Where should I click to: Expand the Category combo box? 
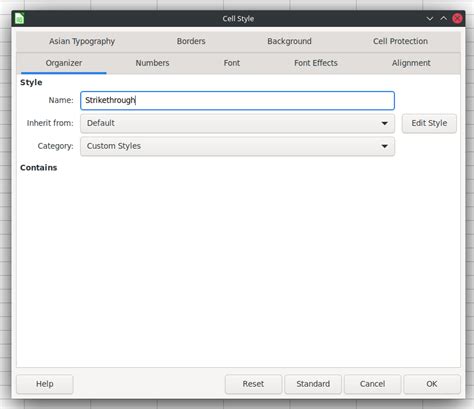237,146
